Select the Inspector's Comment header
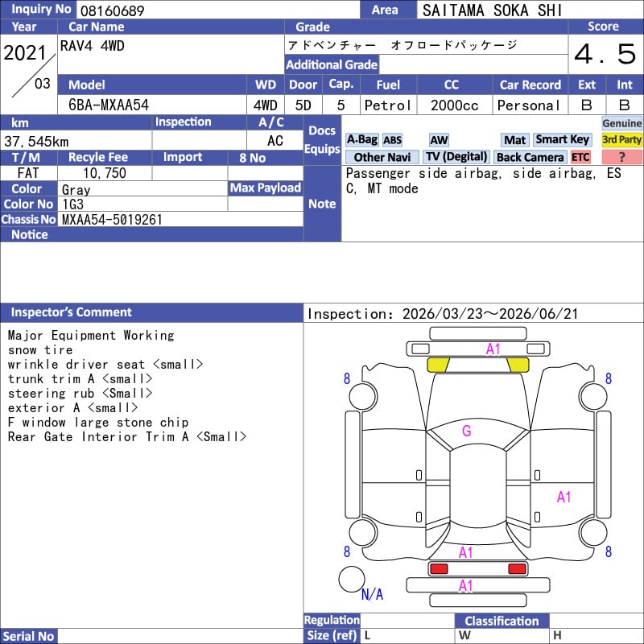The image size is (644, 644). [72, 312]
